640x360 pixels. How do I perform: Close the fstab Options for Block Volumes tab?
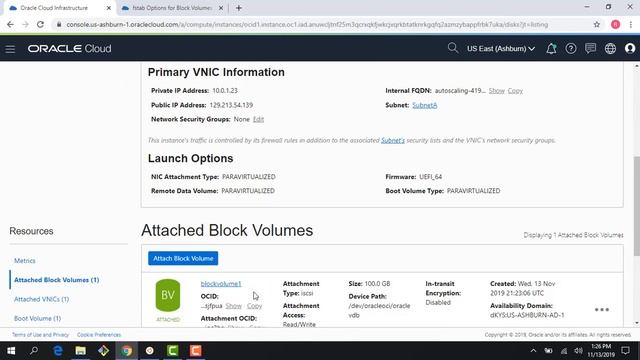click(221, 8)
